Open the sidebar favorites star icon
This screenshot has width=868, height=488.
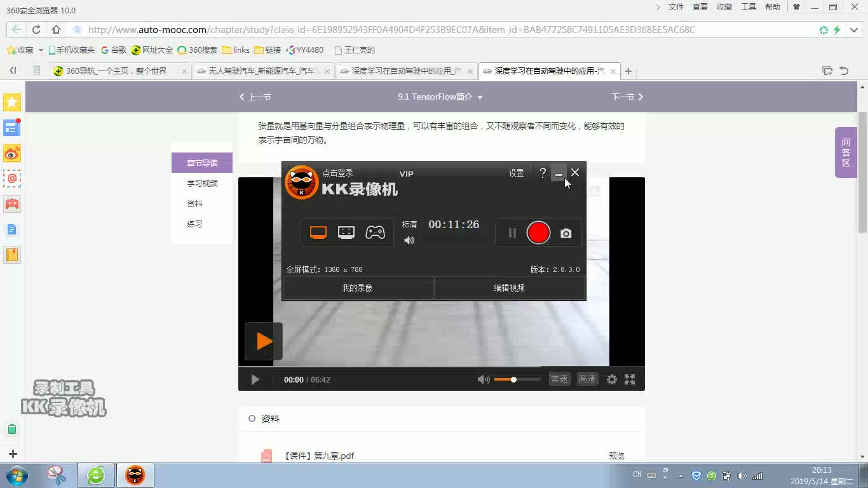tap(12, 102)
